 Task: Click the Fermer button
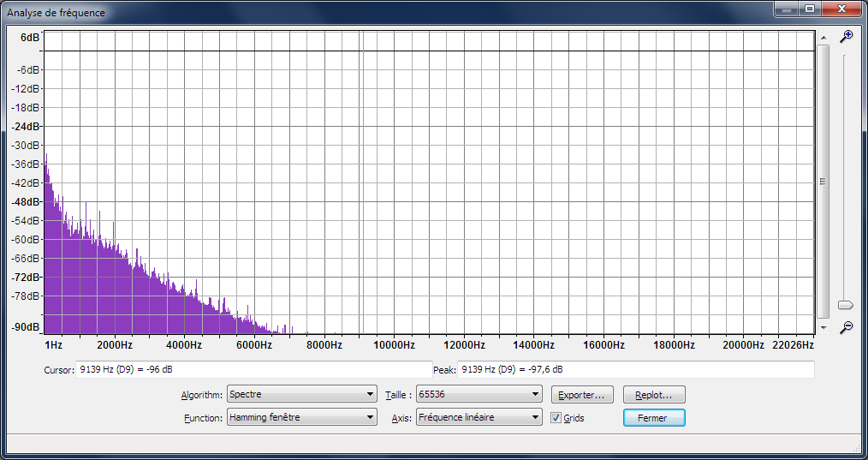(654, 418)
